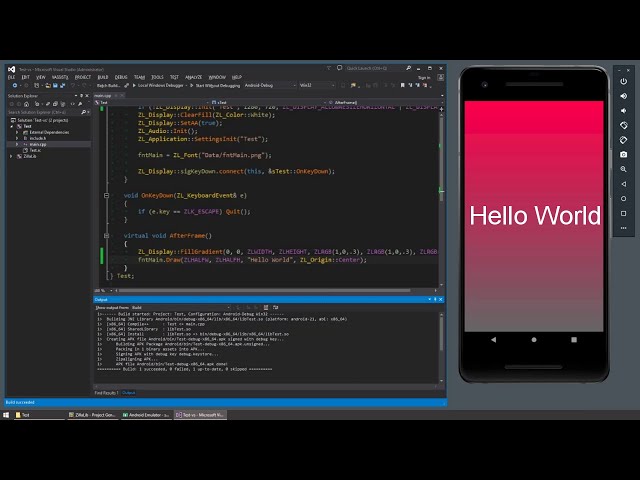Toggle auto-hide pin on Solution Explorer panel
The image size is (640, 480).
click(x=81, y=96)
